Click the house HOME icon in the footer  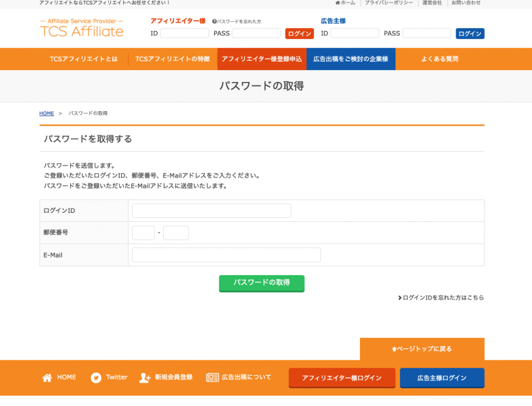(x=47, y=377)
